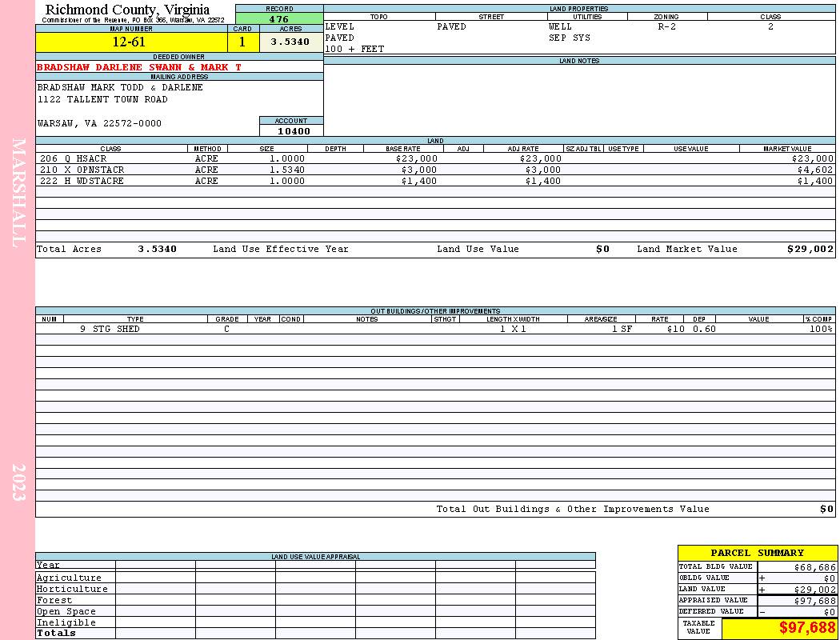Screen dimensions: 840x640
Task: Click land class 206 Q HSACR row
Action: tap(435, 158)
